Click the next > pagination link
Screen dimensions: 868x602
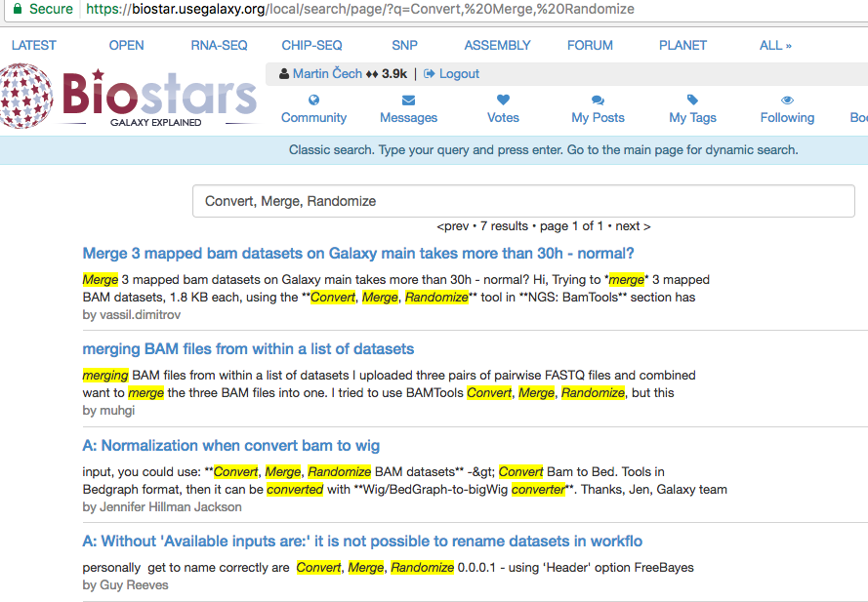click(x=633, y=225)
